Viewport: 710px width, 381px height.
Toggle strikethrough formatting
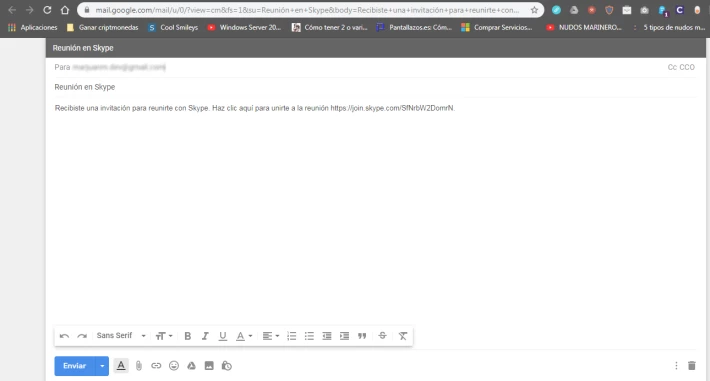tap(383, 336)
